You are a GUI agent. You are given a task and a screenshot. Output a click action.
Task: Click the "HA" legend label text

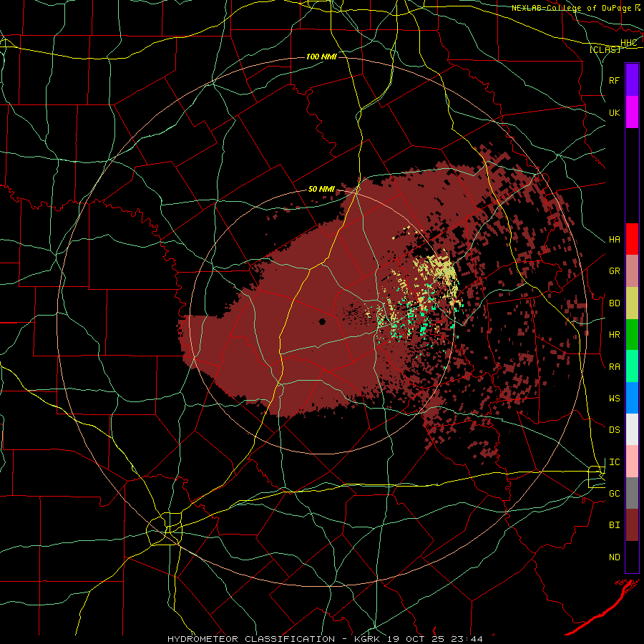coord(614,240)
